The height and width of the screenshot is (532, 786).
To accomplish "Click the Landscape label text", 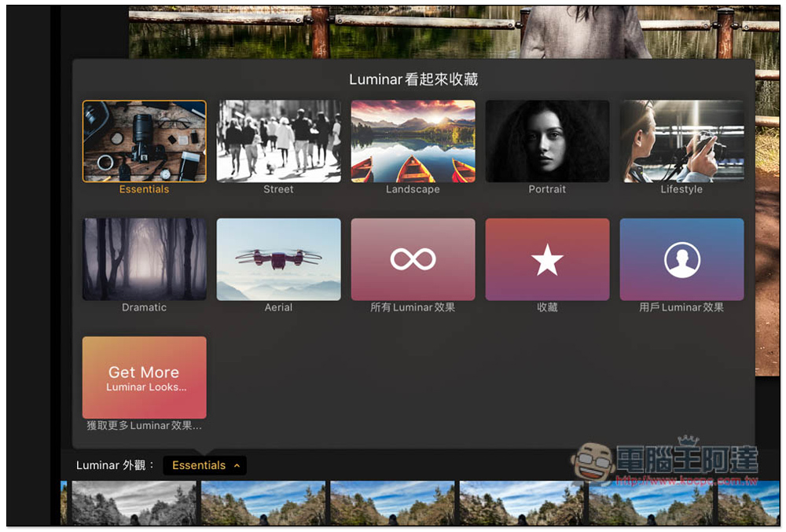I will 413,189.
